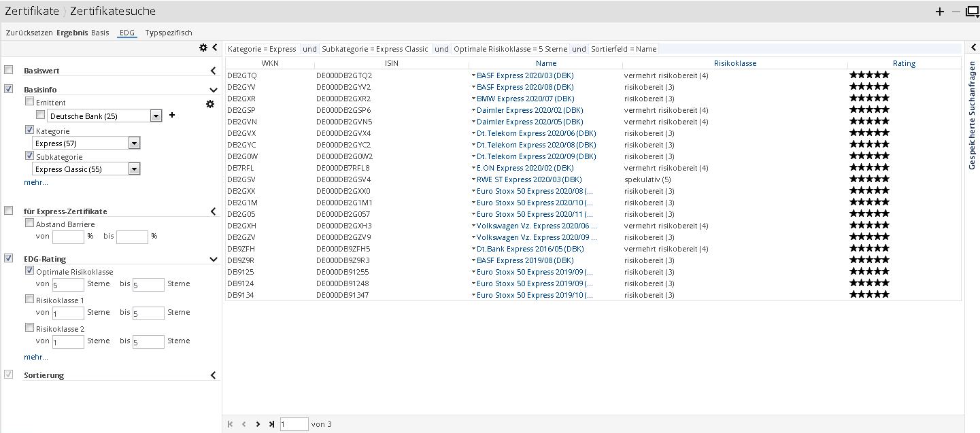Sort results by the Rating column header
Image resolution: width=980 pixels, height=433 pixels.
pos(904,63)
